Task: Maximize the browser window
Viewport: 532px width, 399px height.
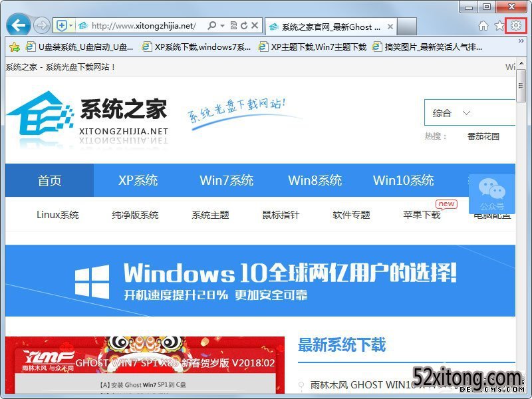Action: (x=487, y=7)
